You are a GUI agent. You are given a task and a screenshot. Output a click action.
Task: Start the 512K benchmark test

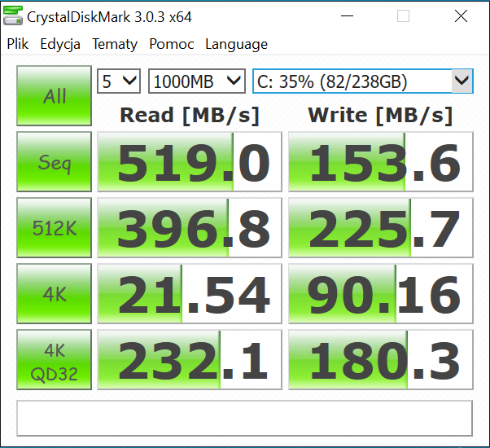[54, 227]
